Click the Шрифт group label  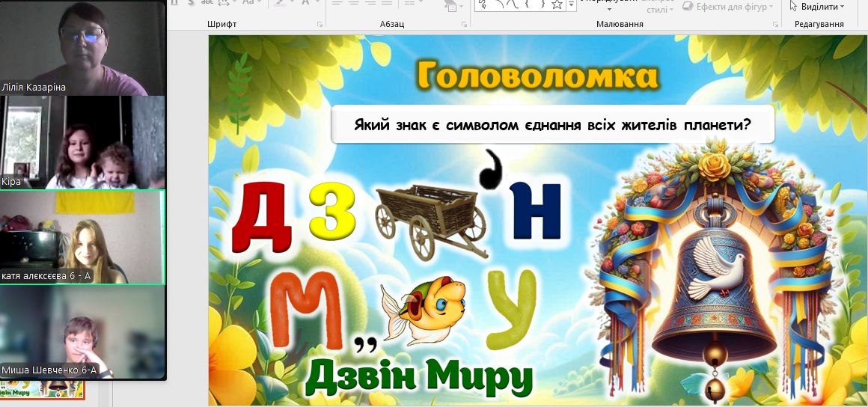click(222, 25)
